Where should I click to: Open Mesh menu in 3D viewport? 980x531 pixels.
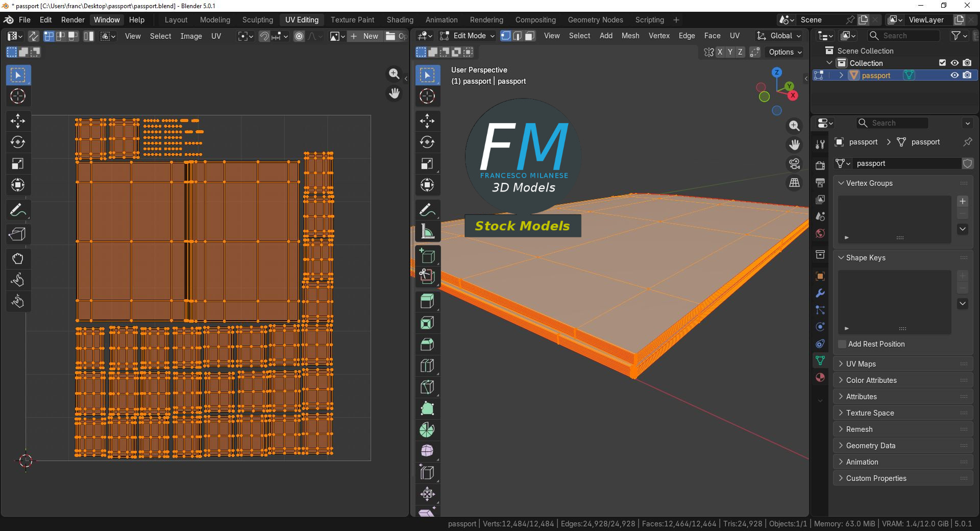[x=630, y=36]
